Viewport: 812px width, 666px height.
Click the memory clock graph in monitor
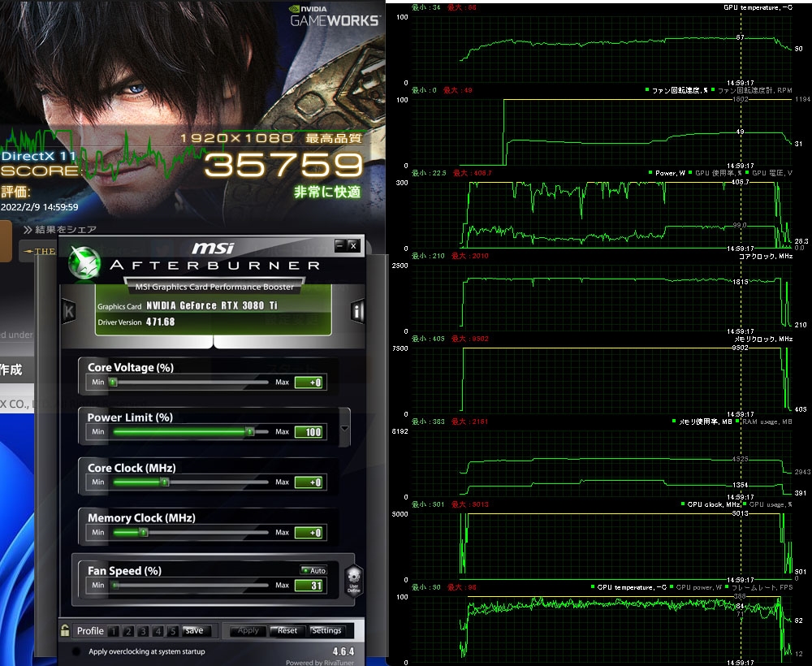[x=601, y=381]
